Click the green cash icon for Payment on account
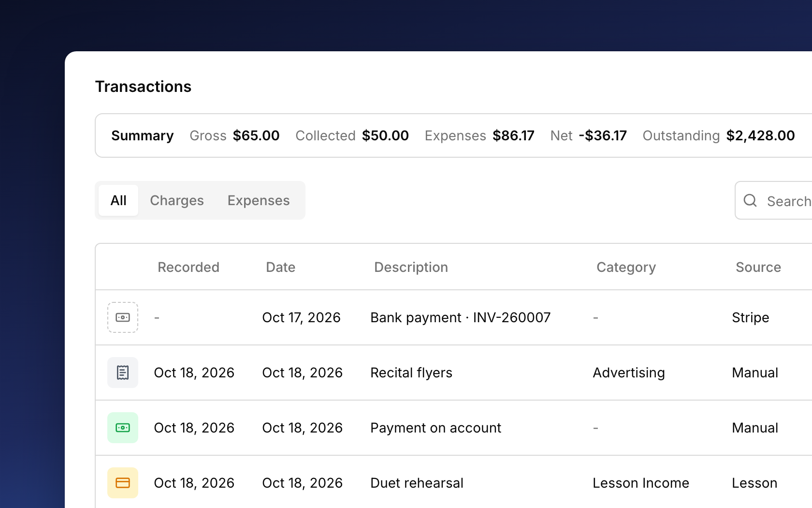 coord(123,428)
